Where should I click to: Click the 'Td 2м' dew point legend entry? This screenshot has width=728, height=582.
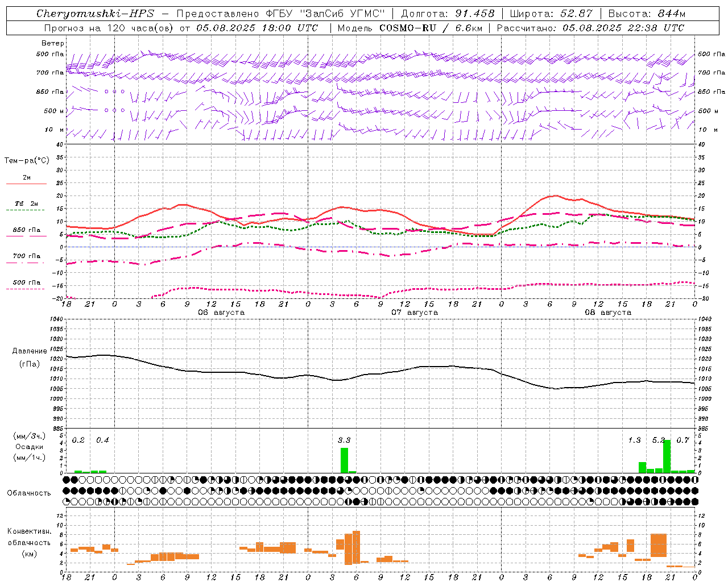click(x=27, y=203)
